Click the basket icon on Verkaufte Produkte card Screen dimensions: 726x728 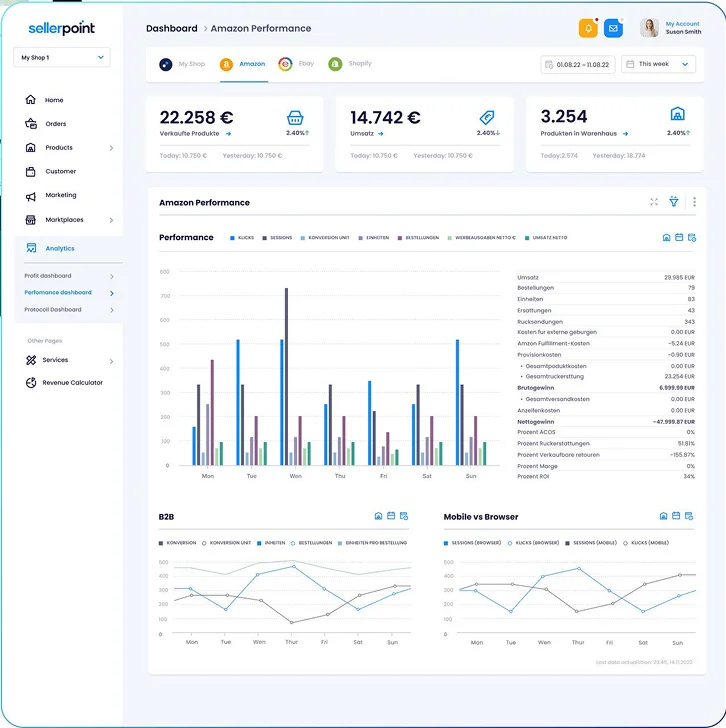295,118
